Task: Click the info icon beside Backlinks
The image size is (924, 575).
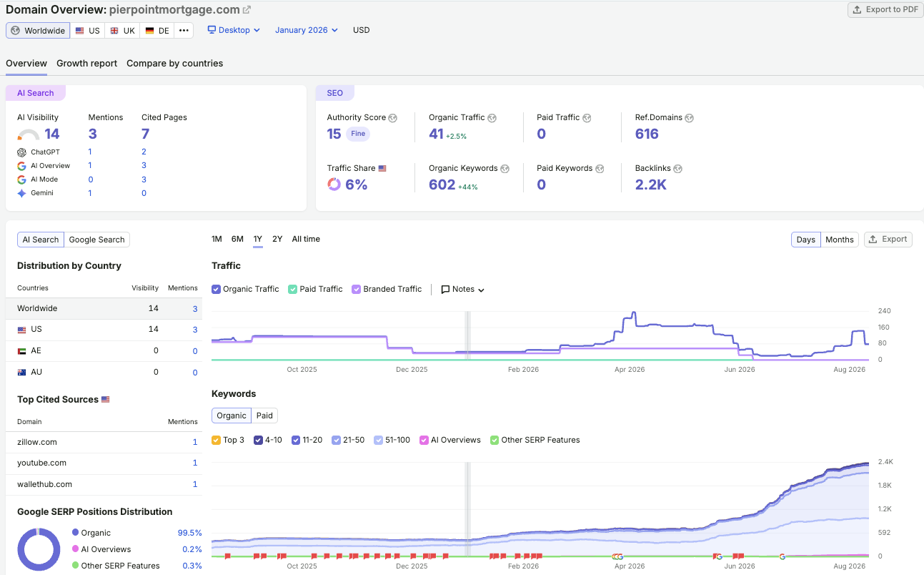Action: tap(677, 169)
